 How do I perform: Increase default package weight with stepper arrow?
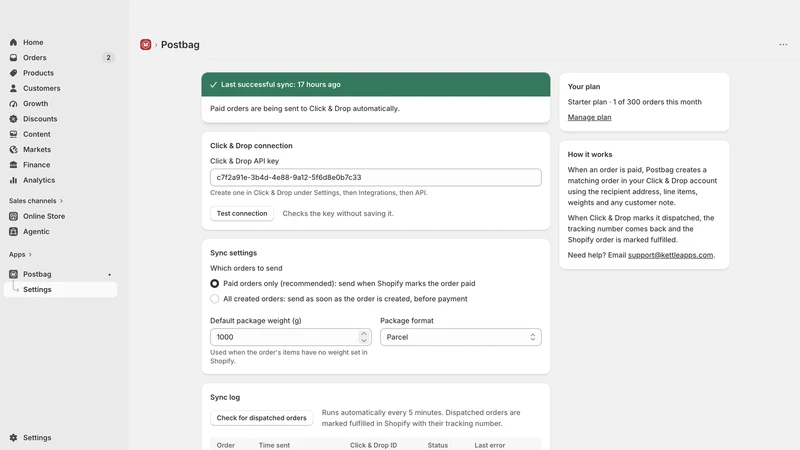[364, 334]
